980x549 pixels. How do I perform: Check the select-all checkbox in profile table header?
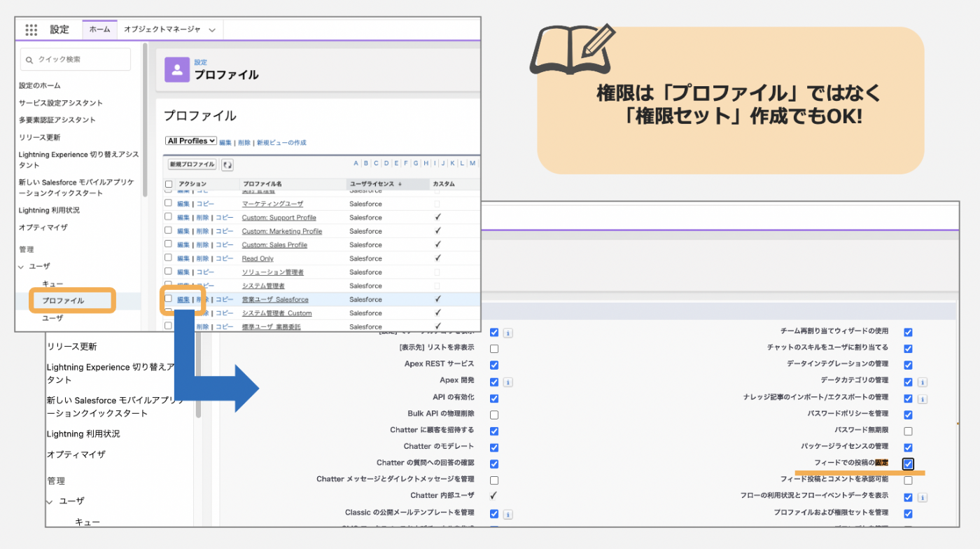168,184
